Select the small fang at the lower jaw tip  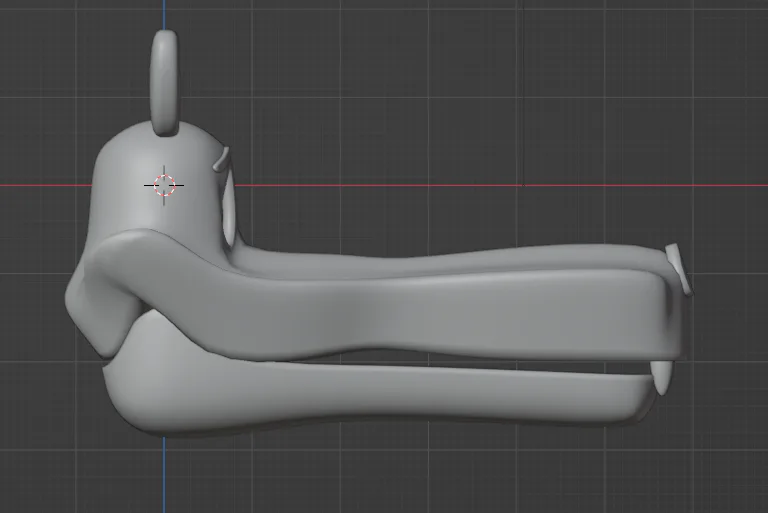661,377
